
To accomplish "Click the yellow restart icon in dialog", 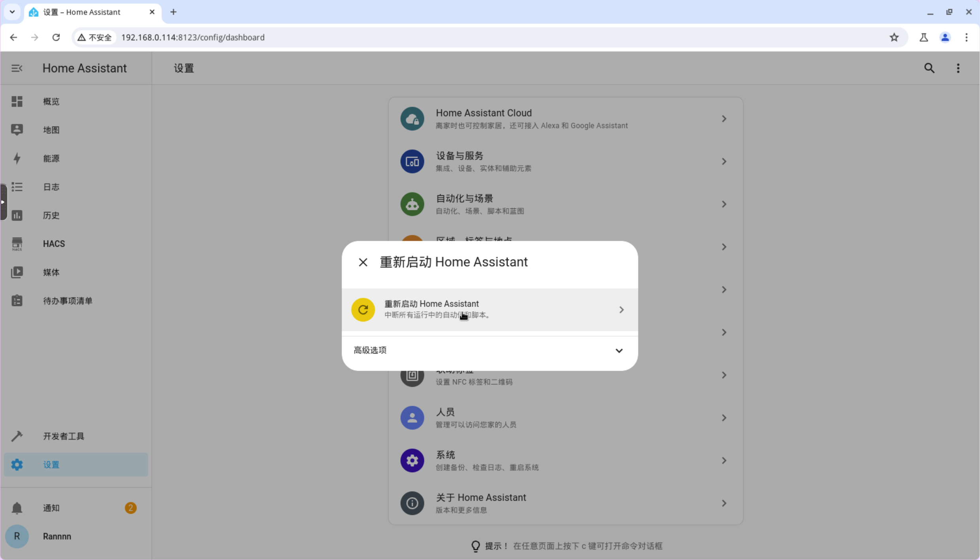I will (363, 310).
